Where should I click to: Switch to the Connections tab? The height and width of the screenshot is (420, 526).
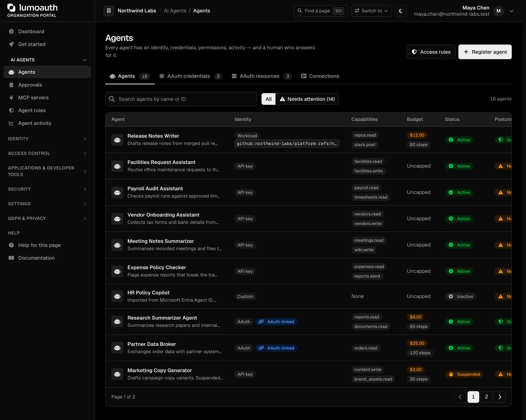(x=320, y=76)
